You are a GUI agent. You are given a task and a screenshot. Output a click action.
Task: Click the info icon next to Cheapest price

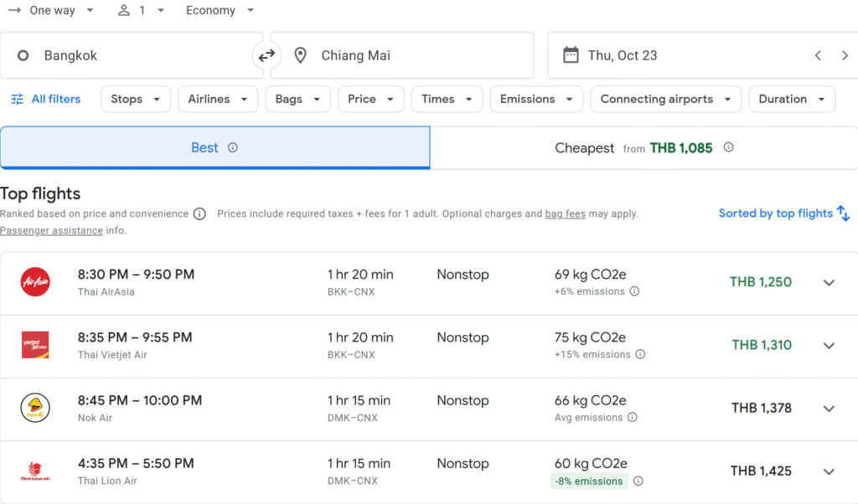click(728, 147)
